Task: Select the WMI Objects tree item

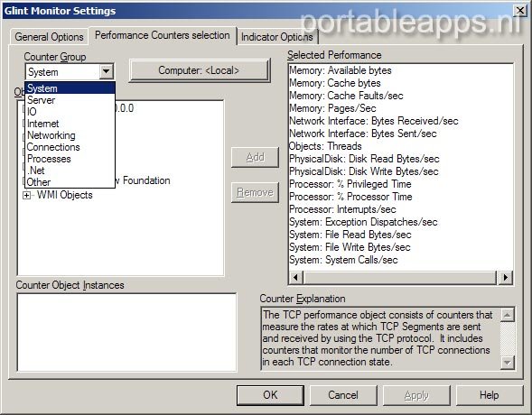Action: 65,195
